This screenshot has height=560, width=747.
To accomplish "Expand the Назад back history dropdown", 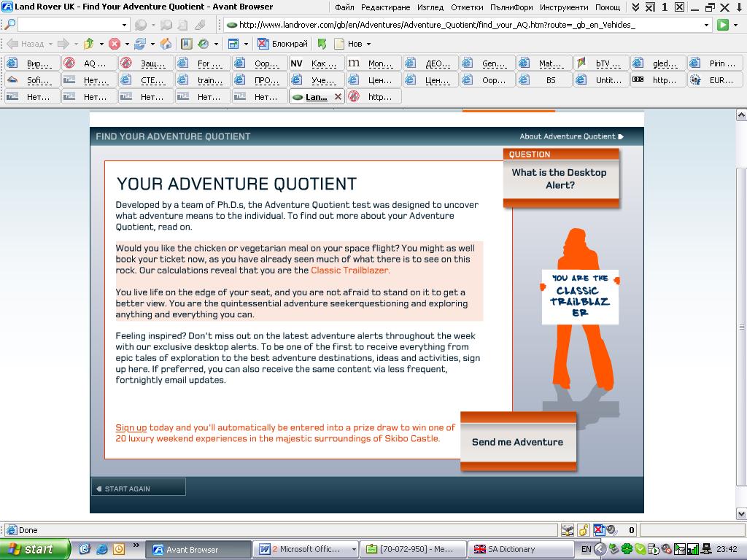I will click(50, 44).
